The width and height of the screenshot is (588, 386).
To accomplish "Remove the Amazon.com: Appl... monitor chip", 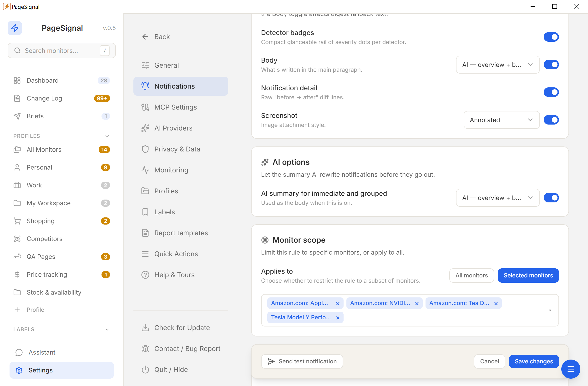I will (338, 304).
